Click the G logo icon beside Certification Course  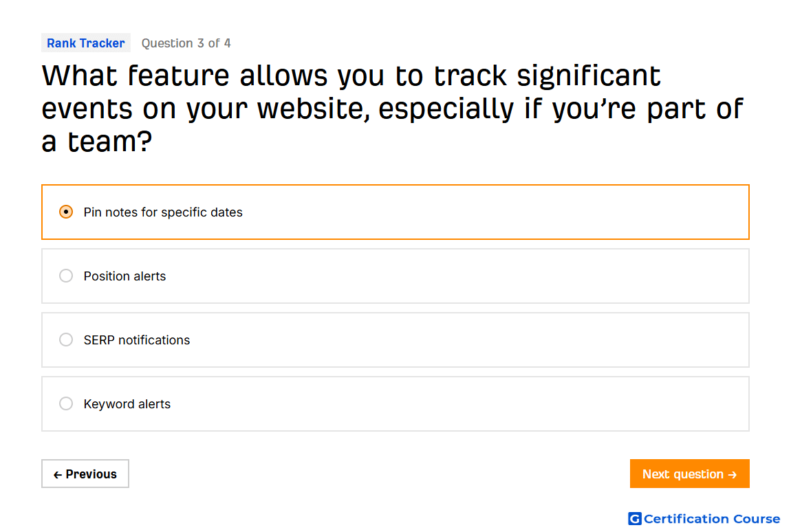(635, 518)
